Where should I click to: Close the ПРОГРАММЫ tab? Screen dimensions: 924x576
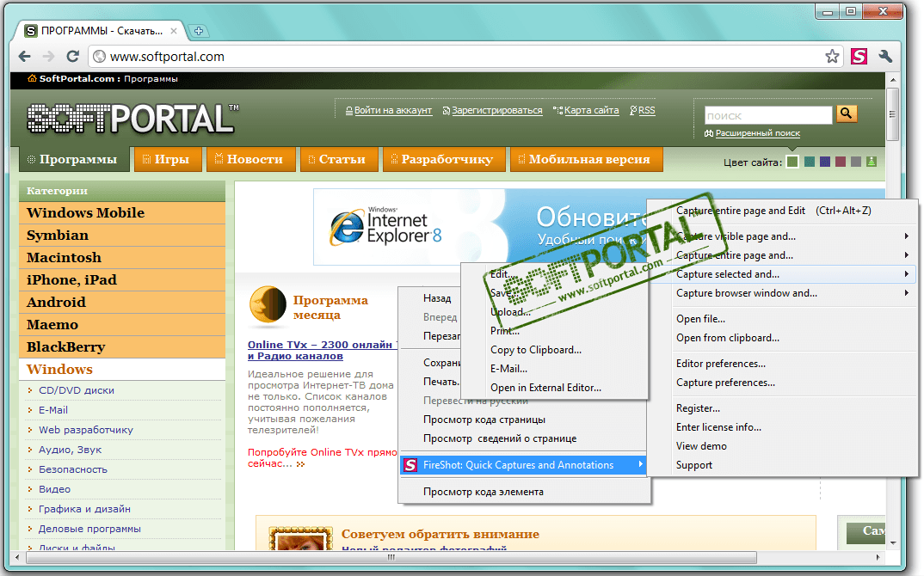(173, 31)
